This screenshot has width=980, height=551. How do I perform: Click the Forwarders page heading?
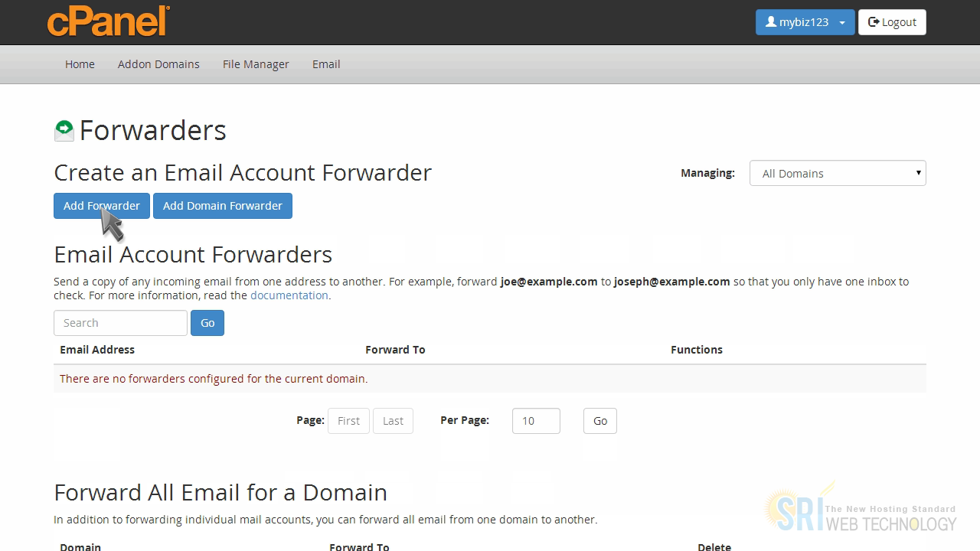click(153, 130)
